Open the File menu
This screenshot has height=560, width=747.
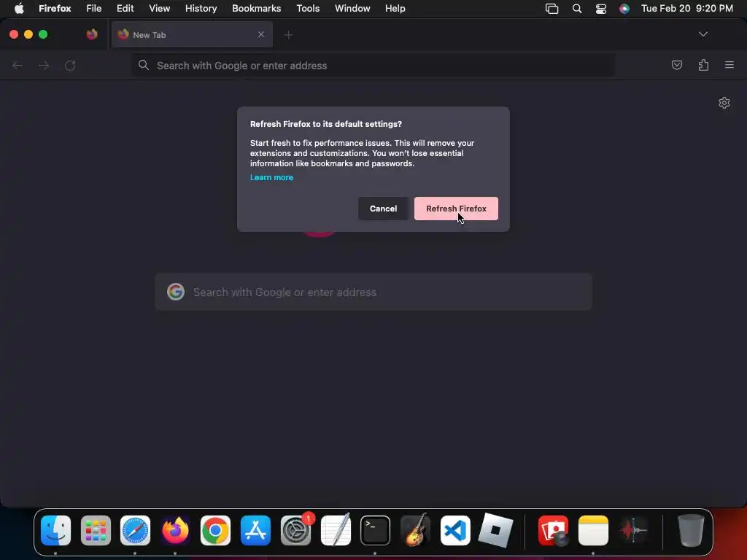94,9
